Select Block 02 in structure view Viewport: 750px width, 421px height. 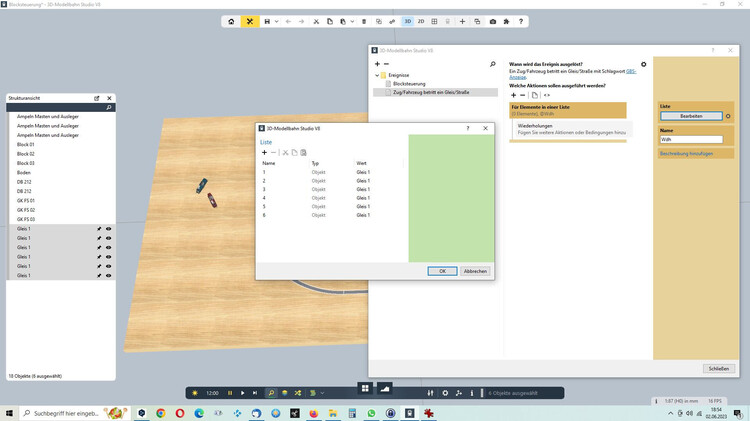(x=27, y=154)
